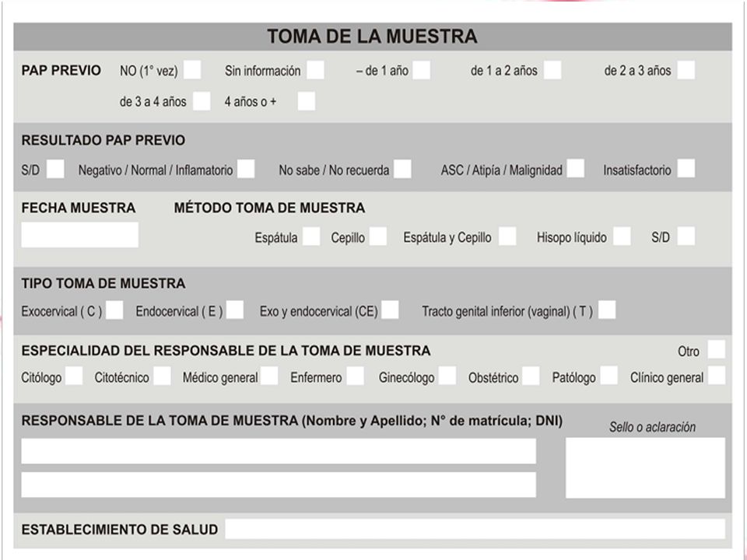The height and width of the screenshot is (560, 747).
Task: Click the PAP PREVIO label
Action: tap(61, 71)
